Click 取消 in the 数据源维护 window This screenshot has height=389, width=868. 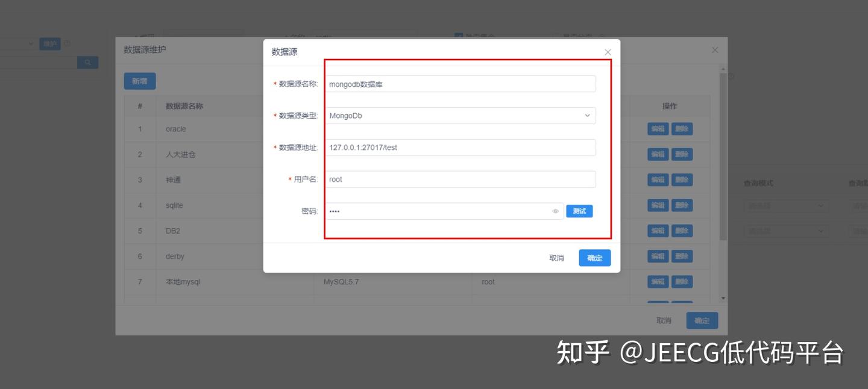pos(664,320)
